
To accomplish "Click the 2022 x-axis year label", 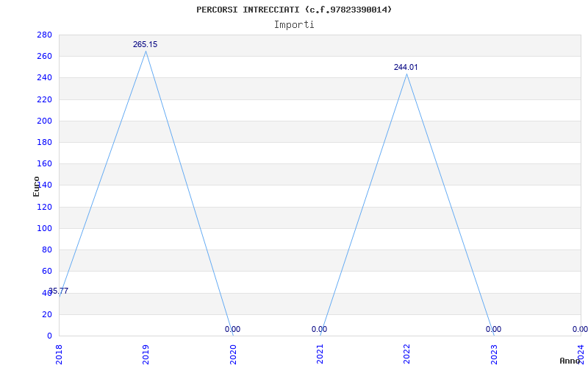I will click(x=407, y=355).
